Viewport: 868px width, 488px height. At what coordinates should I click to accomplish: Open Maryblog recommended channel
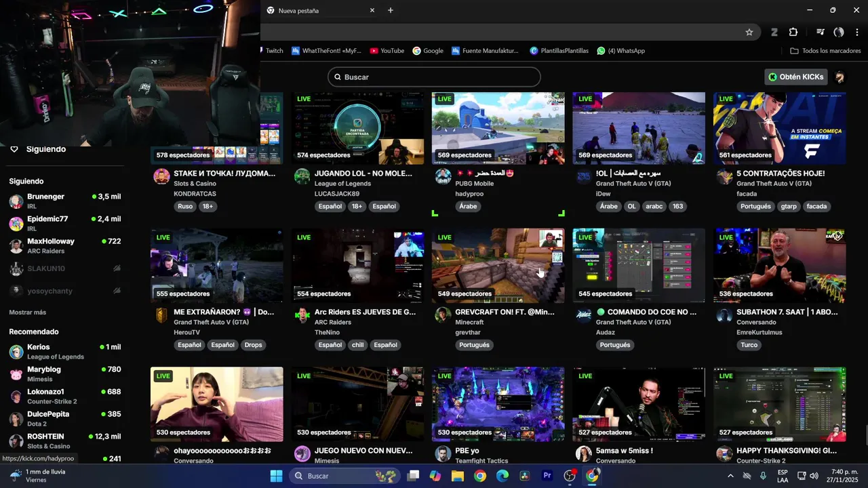(x=65, y=373)
